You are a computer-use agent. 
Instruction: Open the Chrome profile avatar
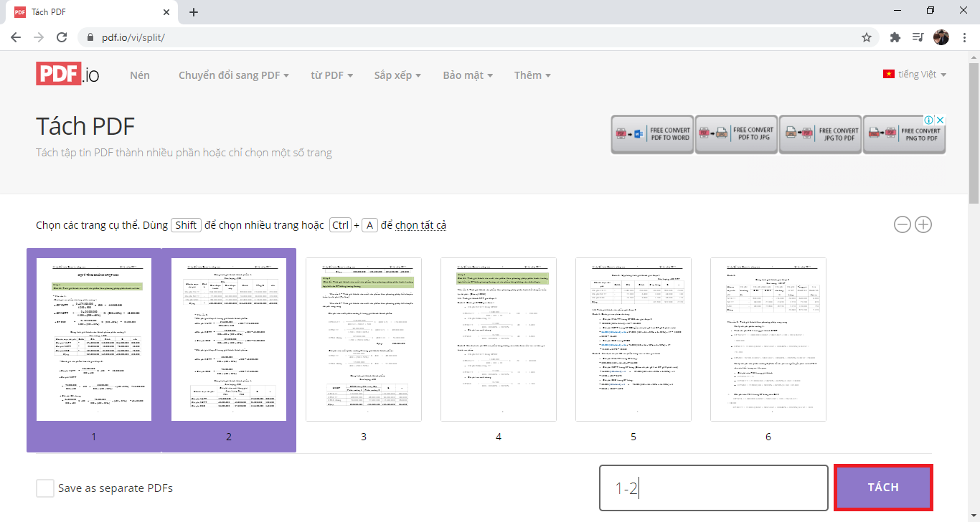[x=941, y=37]
